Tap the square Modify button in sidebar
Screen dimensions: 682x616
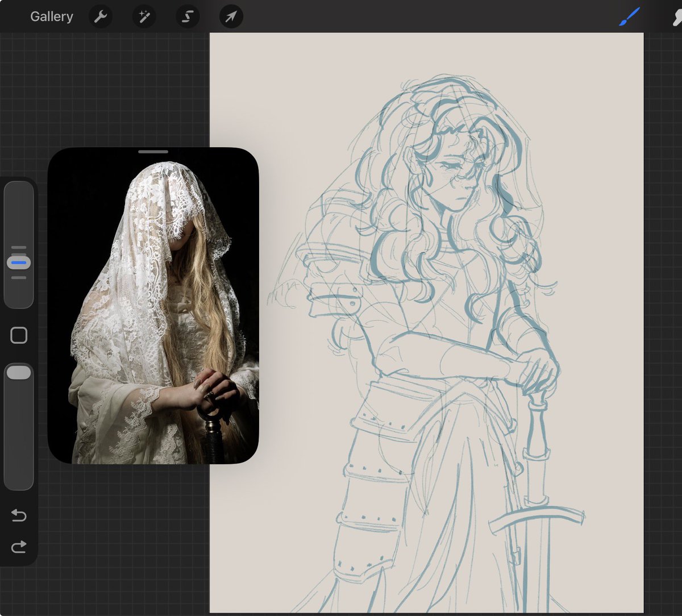tap(19, 335)
